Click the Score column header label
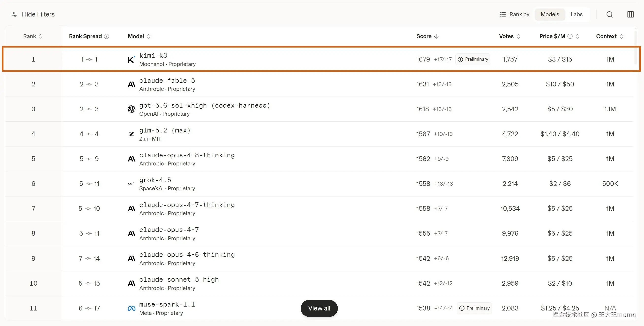Image resolution: width=644 pixels, height=326 pixels. pyautogui.click(x=424, y=36)
